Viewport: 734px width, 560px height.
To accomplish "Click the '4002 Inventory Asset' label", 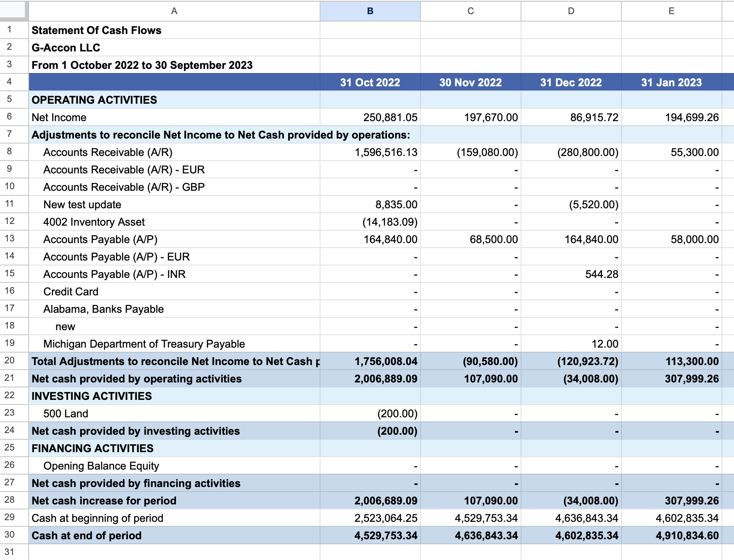I will (94, 222).
